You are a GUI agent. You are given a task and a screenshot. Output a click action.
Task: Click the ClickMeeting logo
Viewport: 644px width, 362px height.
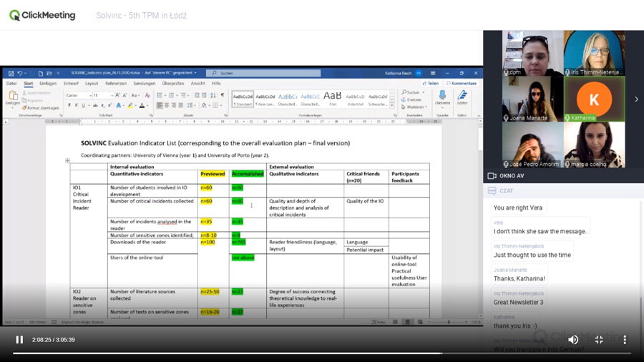tap(42, 15)
